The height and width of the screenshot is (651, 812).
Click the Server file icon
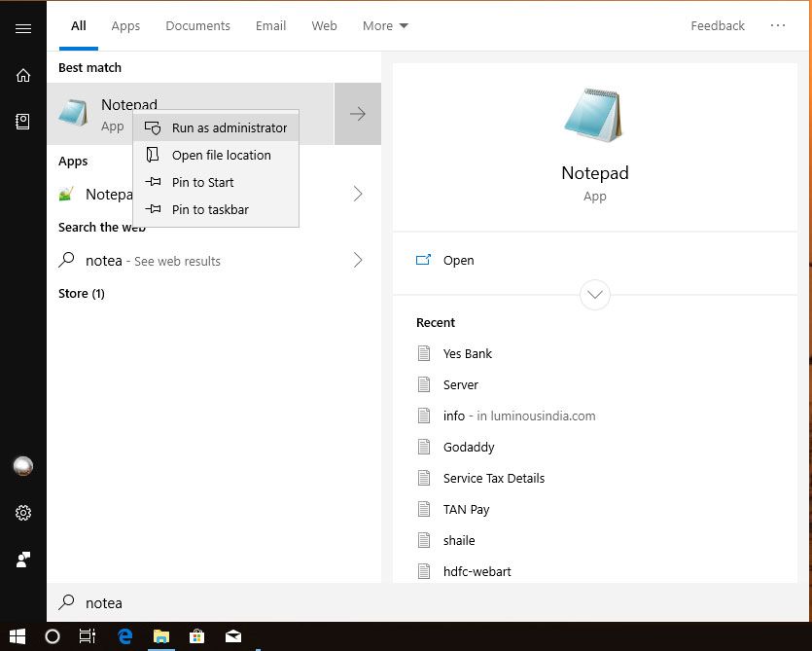pos(424,384)
